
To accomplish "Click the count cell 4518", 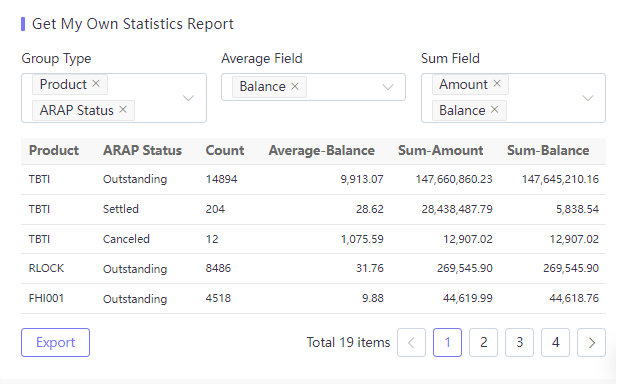I will click(218, 298).
